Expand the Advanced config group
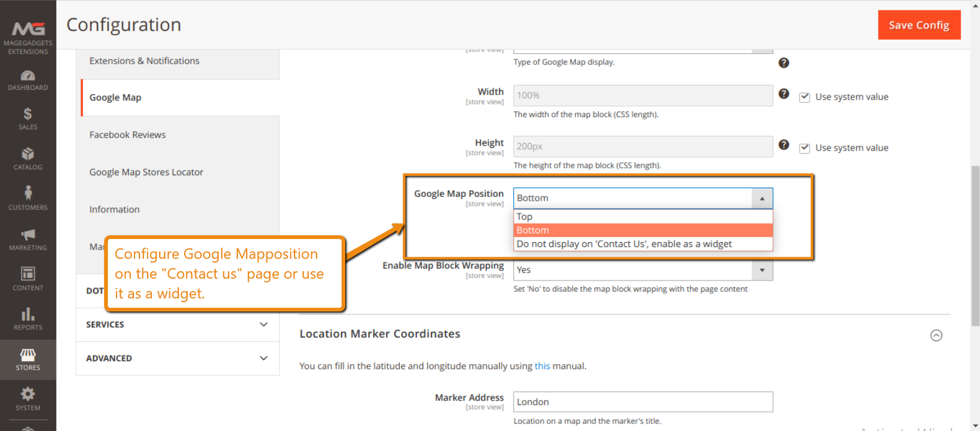 point(177,359)
